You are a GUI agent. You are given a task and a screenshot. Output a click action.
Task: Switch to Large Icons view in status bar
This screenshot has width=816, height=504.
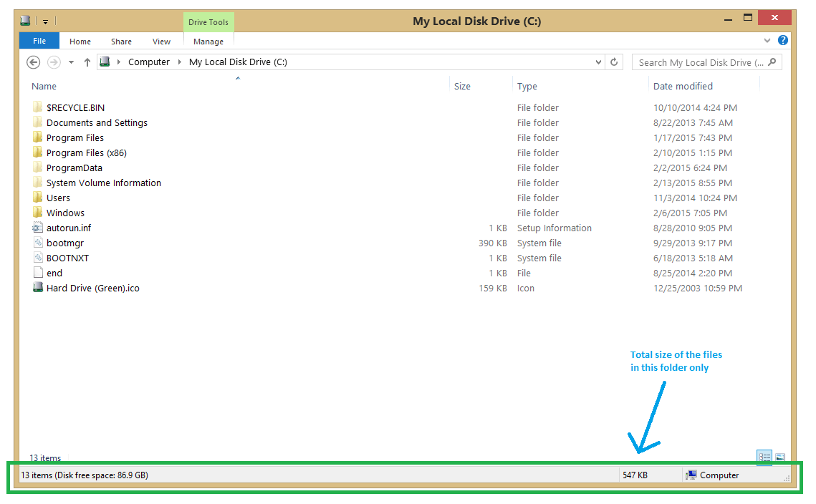[x=779, y=457]
